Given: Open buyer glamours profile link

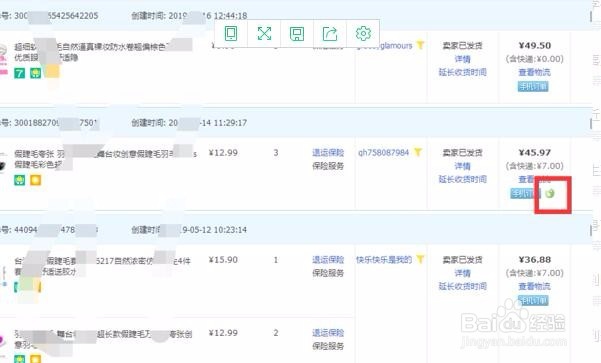Looking at the screenshot, I should coord(384,46).
